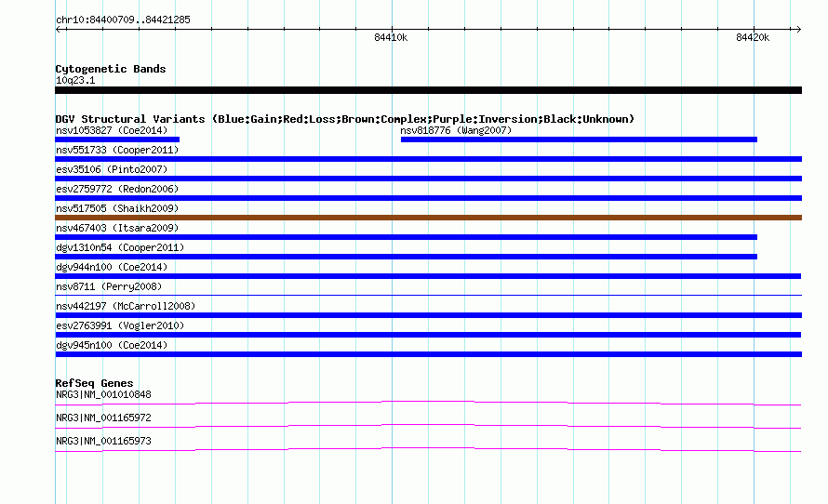Click the blue esv2763991 variant bar
Image resolution: width=828 pixels, height=504 pixels.
tap(428, 335)
